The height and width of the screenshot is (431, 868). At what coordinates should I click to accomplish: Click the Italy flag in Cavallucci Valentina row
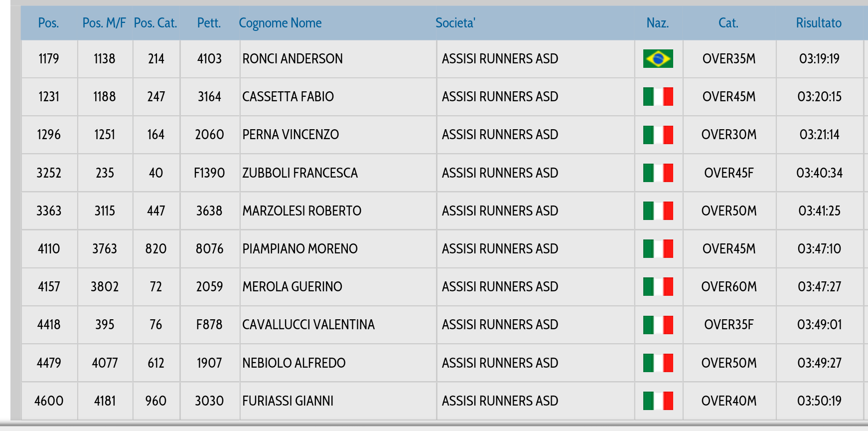tap(658, 325)
